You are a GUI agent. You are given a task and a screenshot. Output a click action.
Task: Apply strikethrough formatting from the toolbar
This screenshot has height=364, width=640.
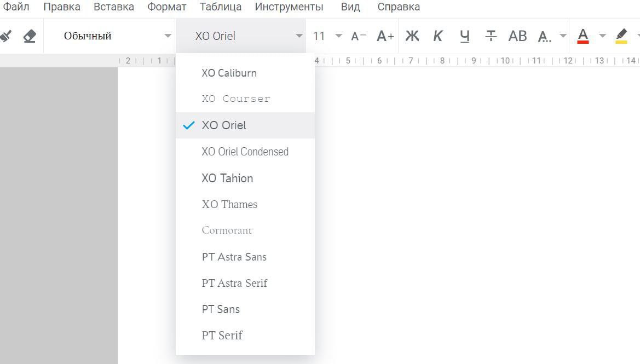[x=491, y=36]
